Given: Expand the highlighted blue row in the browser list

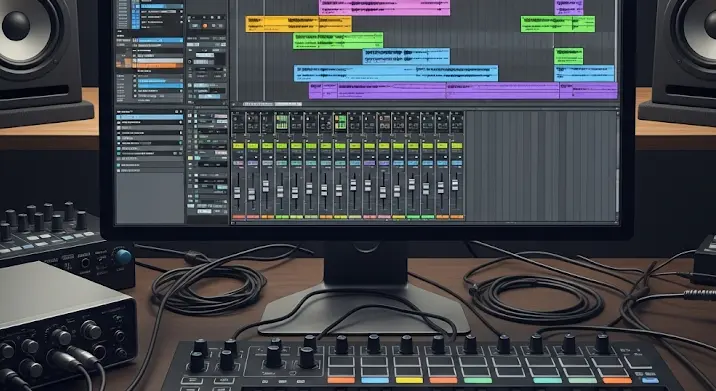Looking at the screenshot, I should pos(150,117).
